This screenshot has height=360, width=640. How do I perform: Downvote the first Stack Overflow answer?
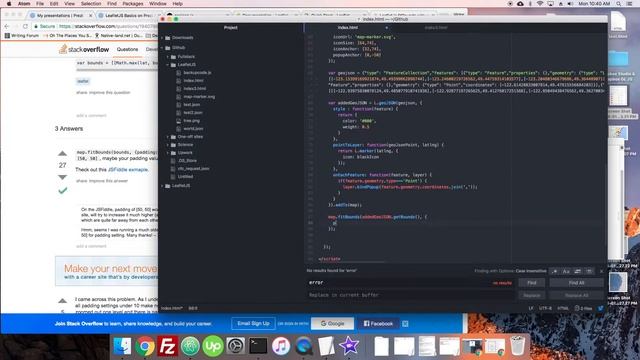[62, 177]
